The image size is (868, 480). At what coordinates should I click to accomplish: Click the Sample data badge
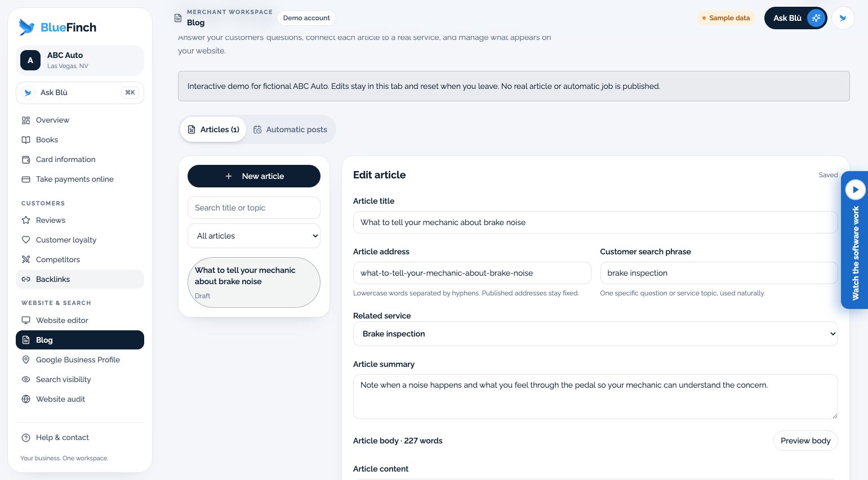tap(726, 18)
